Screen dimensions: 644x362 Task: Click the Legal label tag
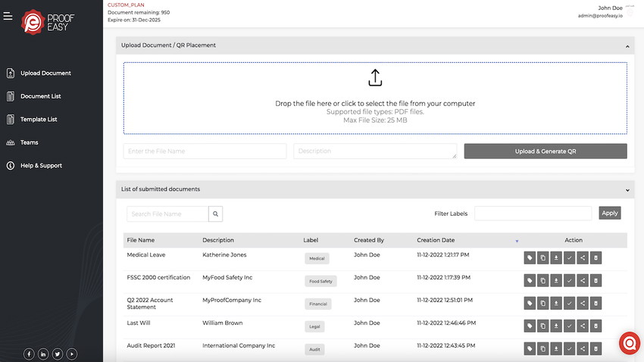click(x=314, y=326)
